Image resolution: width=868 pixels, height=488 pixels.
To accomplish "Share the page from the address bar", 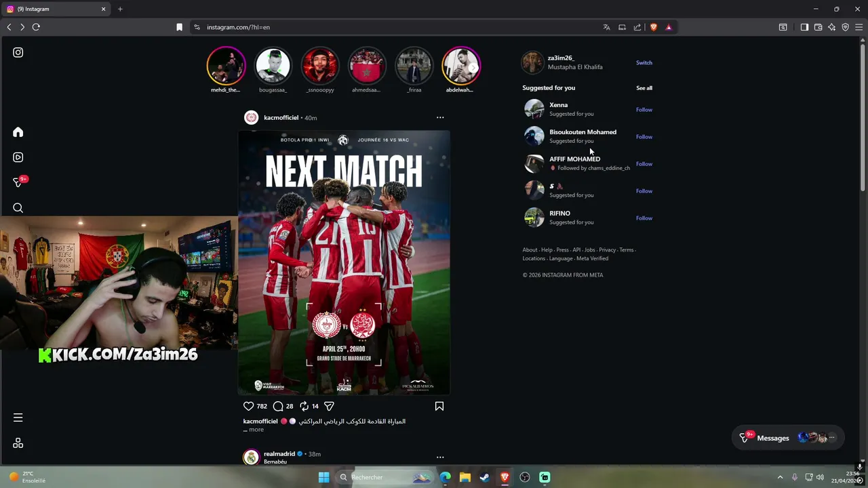I will pos(637,27).
